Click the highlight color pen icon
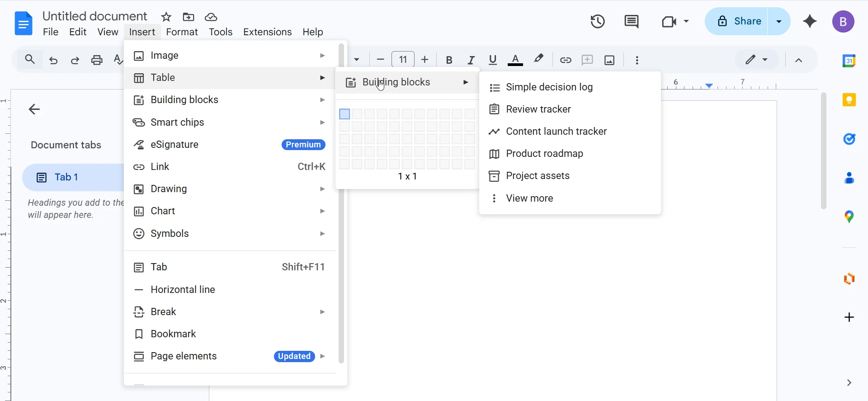The image size is (868, 401). coord(538,59)
